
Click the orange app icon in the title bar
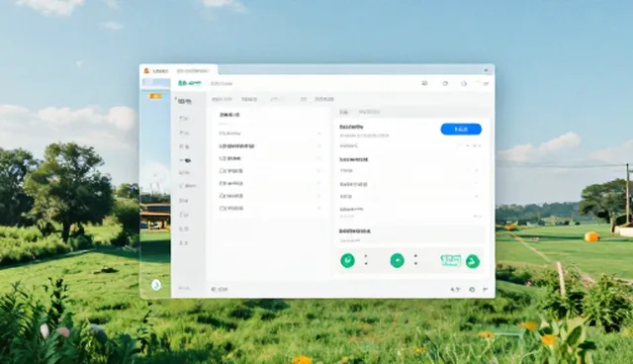click(x=146, y=70)
